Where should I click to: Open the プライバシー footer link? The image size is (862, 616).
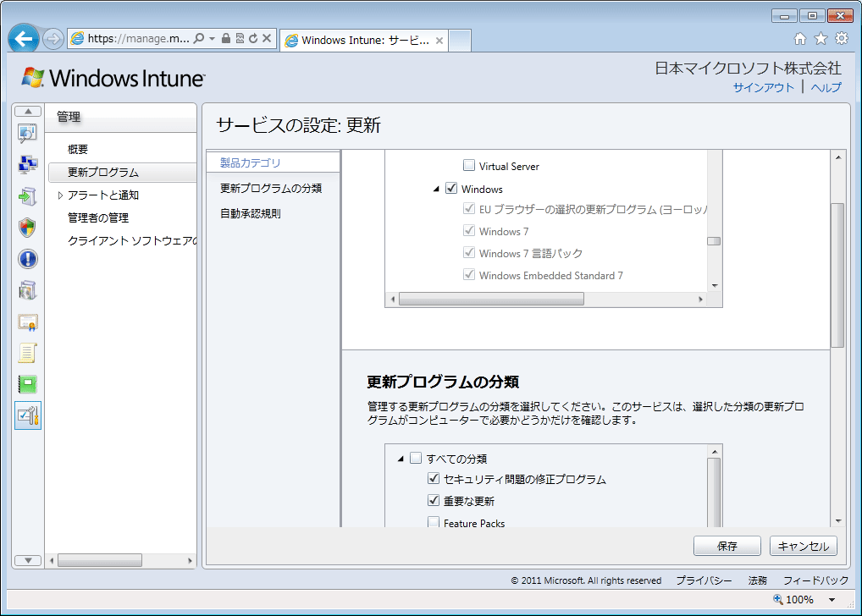(x=704, y=580)
